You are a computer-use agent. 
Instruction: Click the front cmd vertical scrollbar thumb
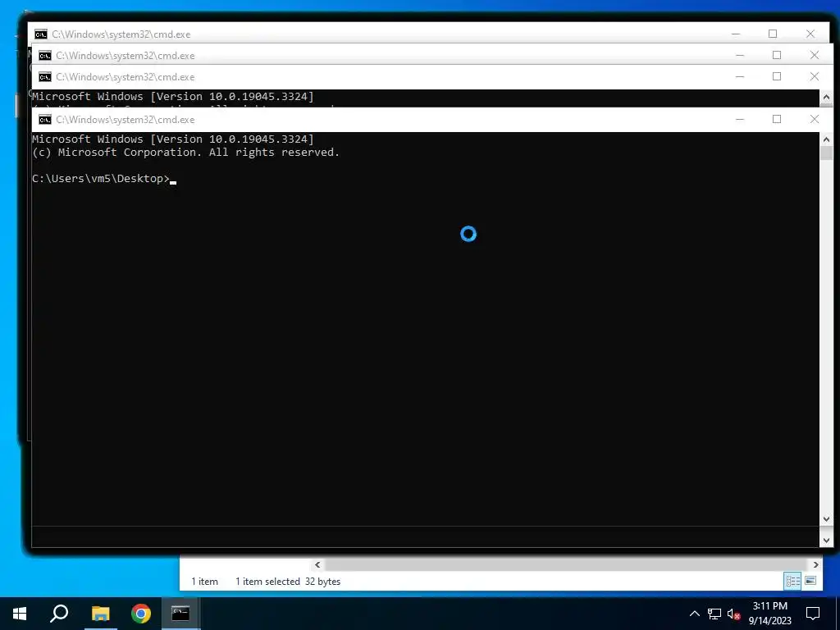[826, 153]
